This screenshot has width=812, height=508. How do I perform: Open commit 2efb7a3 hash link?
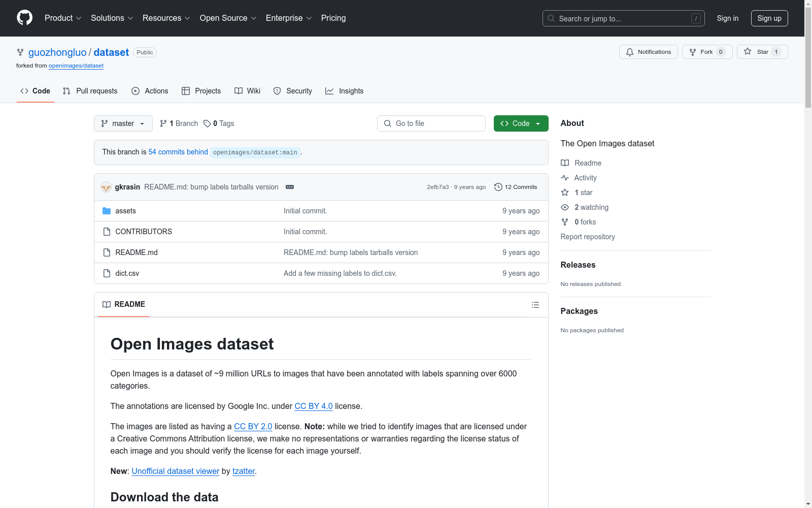pyautogui.click(x=438, y=187)
